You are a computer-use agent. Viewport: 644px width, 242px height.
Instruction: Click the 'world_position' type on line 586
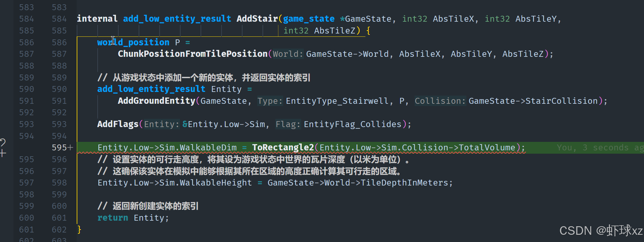(x=133, y=42)
